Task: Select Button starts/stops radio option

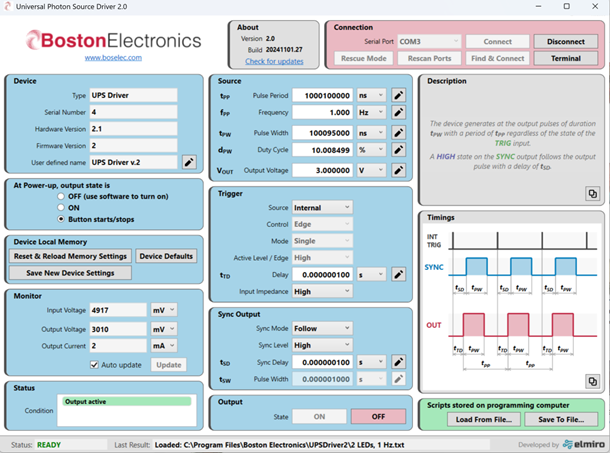Action: [x=61, y=219]
